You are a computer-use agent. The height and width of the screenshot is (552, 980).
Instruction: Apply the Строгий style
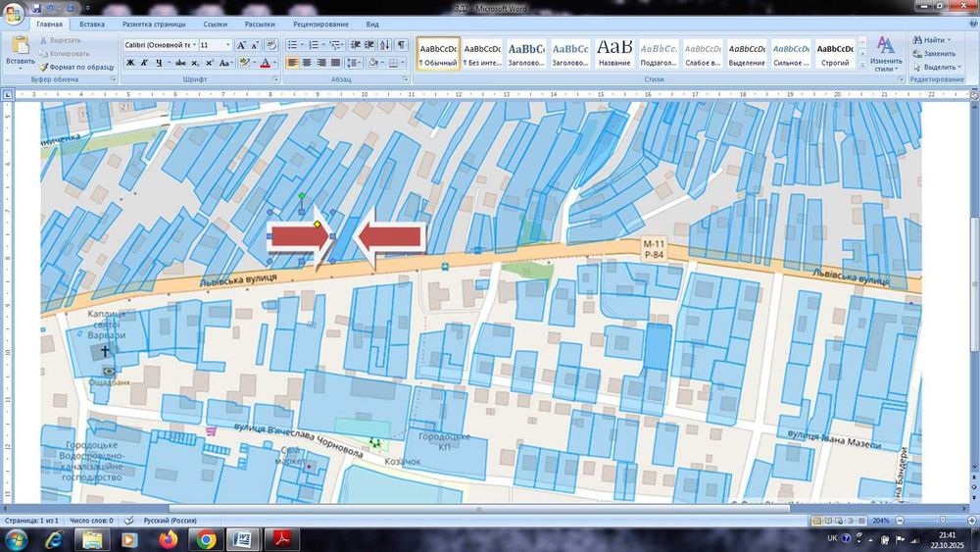click(835, 53)
